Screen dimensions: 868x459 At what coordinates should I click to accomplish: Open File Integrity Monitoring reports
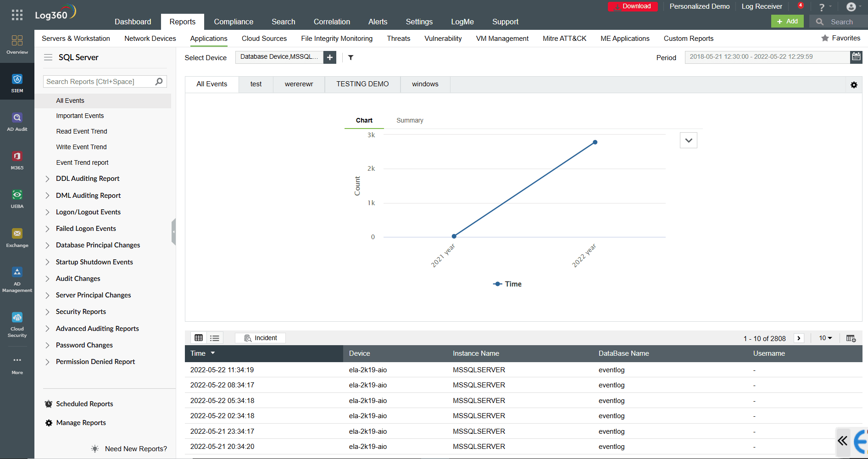pos(337,39)
